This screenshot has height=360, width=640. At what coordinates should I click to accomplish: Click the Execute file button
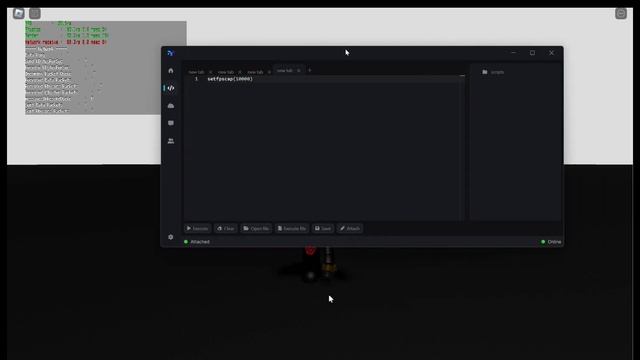click(x=292, y=229)
